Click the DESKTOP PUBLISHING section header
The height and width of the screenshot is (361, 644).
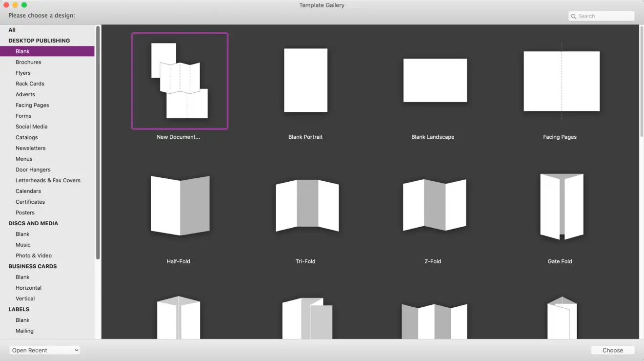[39, 41]
